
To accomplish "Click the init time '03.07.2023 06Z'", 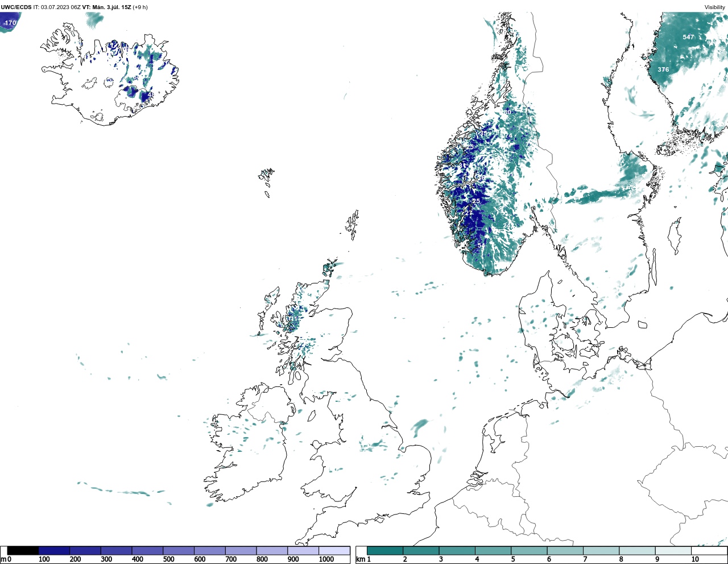I will pyautogui.click(x=61, y=7).
